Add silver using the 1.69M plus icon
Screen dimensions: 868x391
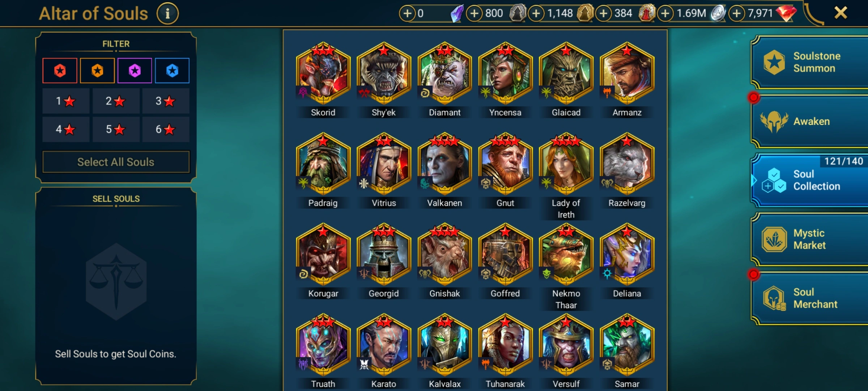click(665, 13)
